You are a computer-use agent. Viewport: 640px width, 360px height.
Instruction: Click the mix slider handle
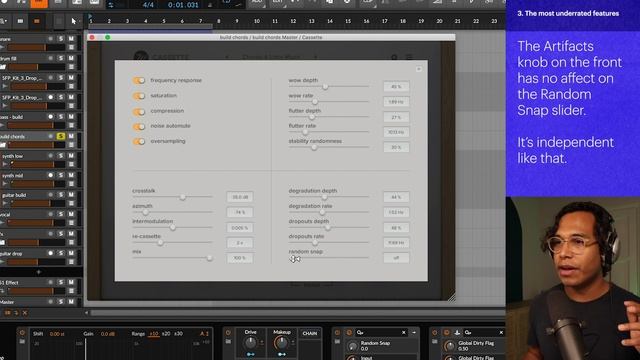209,258
